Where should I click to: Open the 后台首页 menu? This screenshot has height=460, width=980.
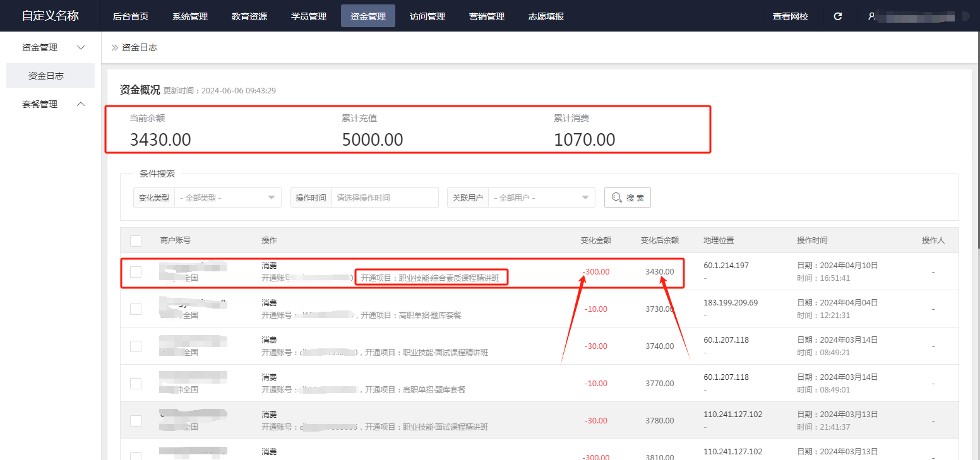coord(131,16)
